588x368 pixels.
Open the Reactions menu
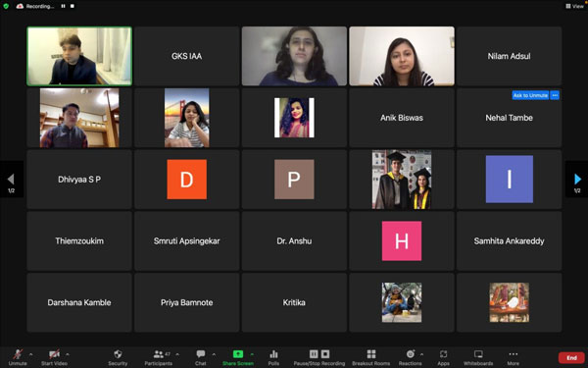point(411,357)
